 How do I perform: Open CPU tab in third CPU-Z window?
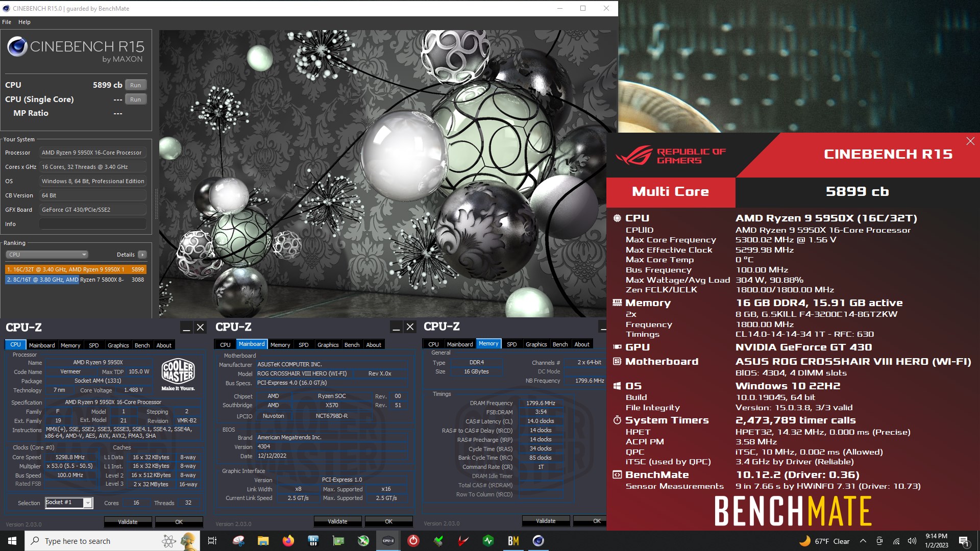click(x=433, y=344)
